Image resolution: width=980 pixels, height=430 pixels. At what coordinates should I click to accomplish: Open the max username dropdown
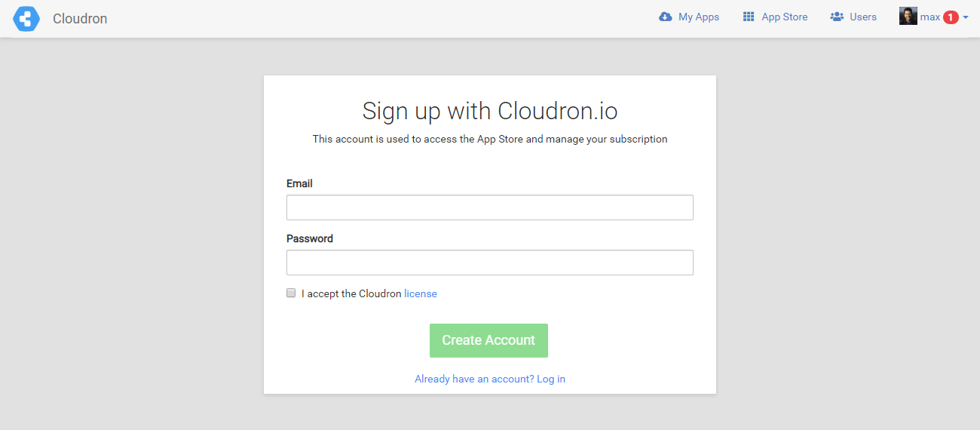point(930,17)
